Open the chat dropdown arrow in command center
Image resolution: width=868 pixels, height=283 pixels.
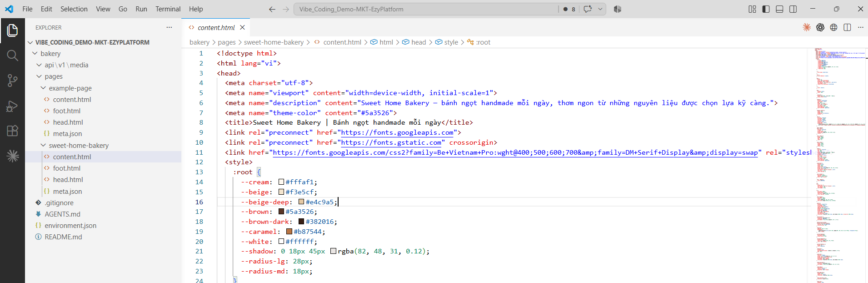[600, 9]
